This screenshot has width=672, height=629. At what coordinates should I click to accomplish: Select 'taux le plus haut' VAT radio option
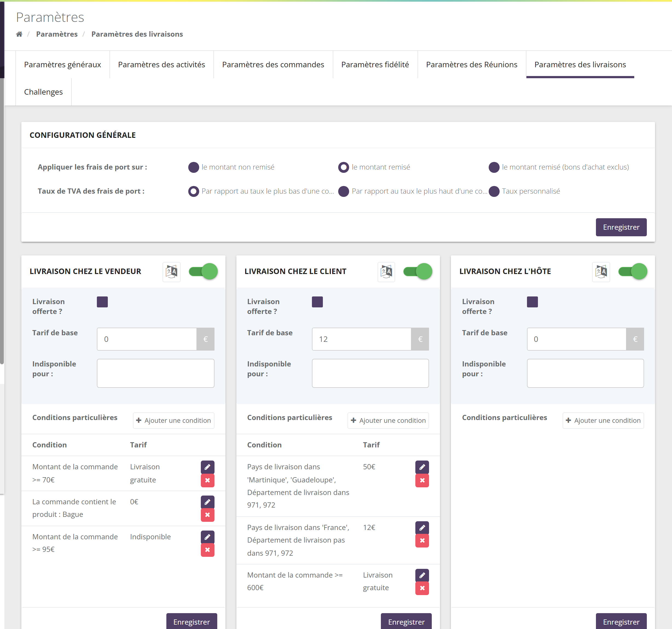pos(344,191)
